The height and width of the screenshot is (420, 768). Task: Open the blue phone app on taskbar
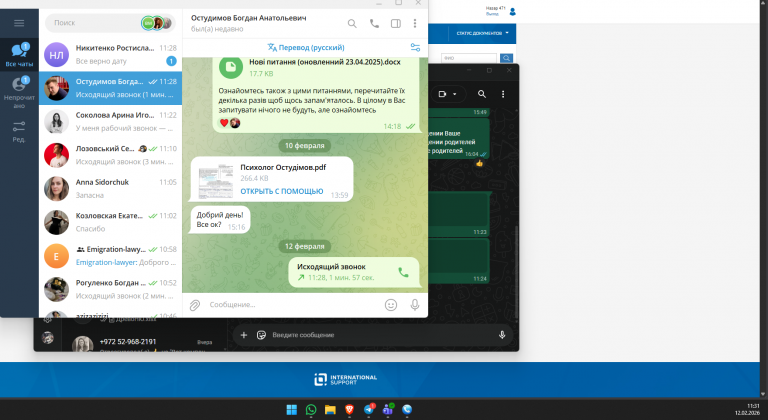407,410
